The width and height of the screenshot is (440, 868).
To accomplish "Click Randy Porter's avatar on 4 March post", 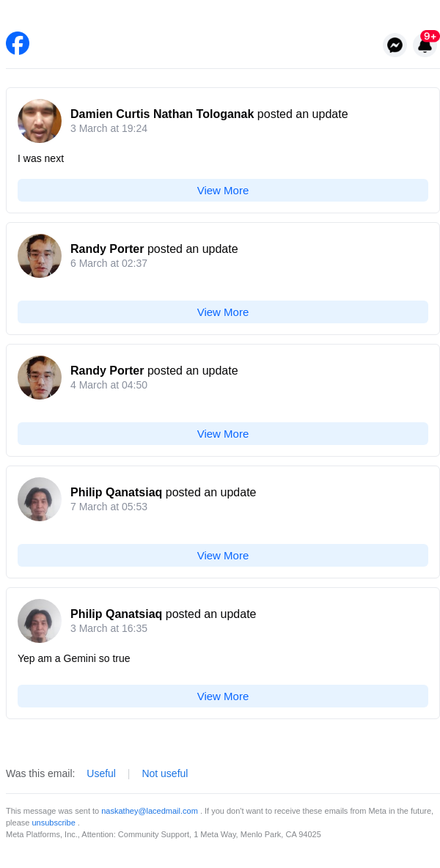I will pos(40,378).
